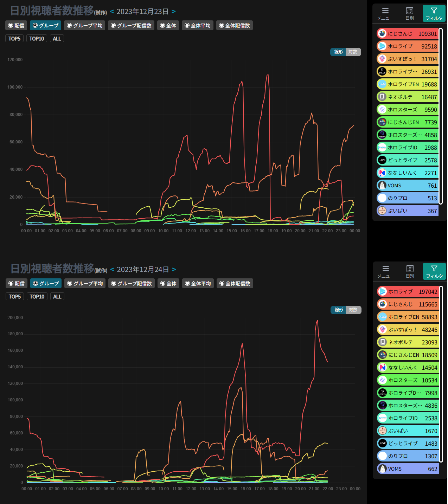Go to the day after 2023年12月24日
The width and height of the screenshot is (448, 504).
tap(174, 269)
